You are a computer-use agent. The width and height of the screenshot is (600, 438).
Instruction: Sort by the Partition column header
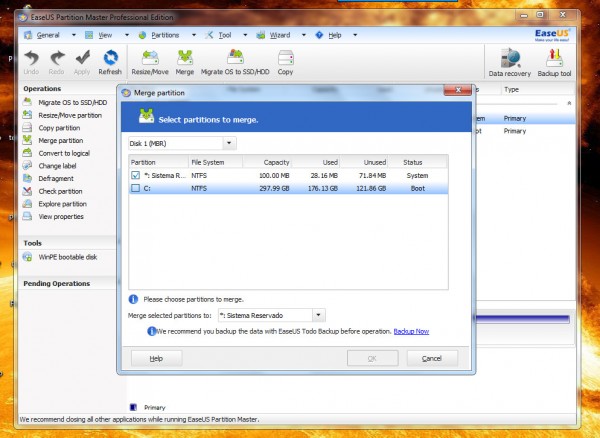[x=158, y=162]
